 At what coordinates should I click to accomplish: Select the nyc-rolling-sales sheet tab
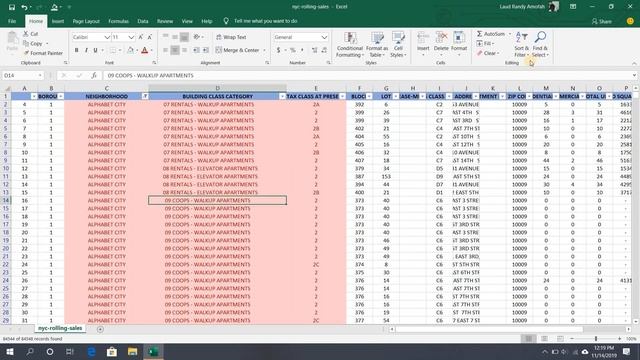point(60,328)
